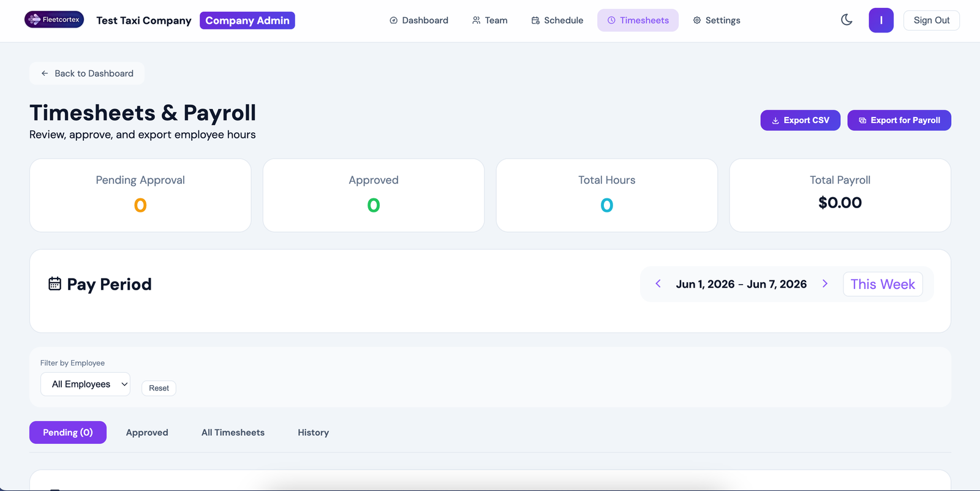View the History tab
Image resolution: width=980 pixels, height=491 pixels.
(x=313, y=432)
